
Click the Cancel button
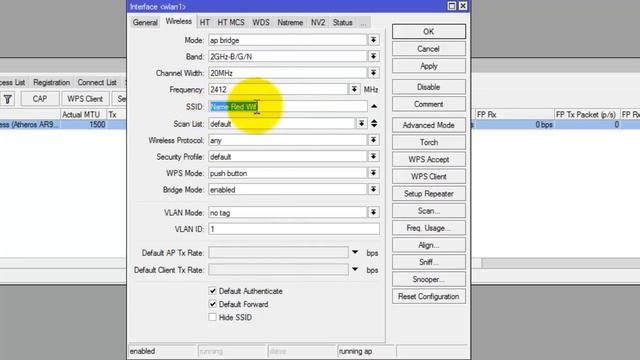click(x=429, y=49)
